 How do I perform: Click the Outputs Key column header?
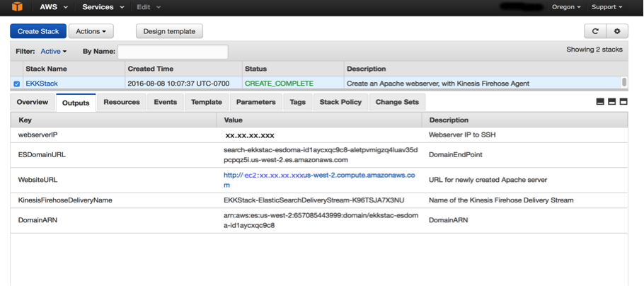113,120
